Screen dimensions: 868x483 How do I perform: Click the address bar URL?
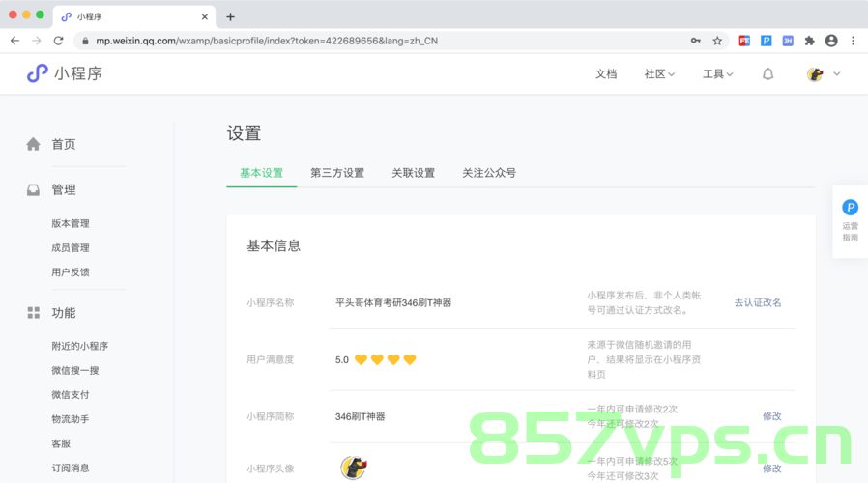point(267,41)
